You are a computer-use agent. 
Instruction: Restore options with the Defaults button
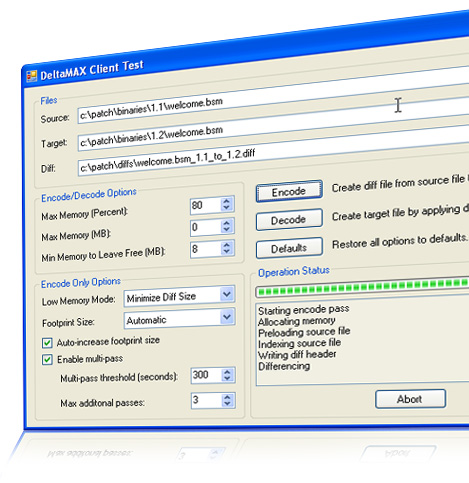[289, 248]
